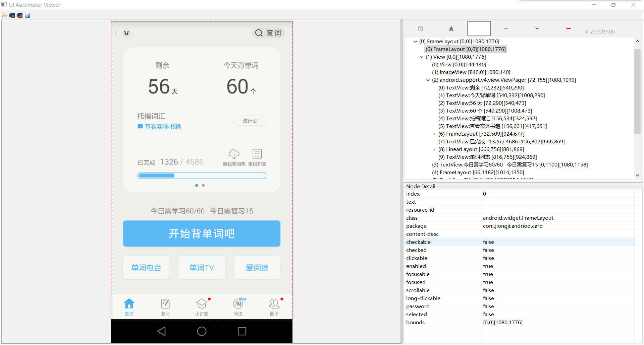Image resolution: width=644 pixels, height=345 pixels.
Task: Click the red minus clear-search icon
Action: click(569, 28)
